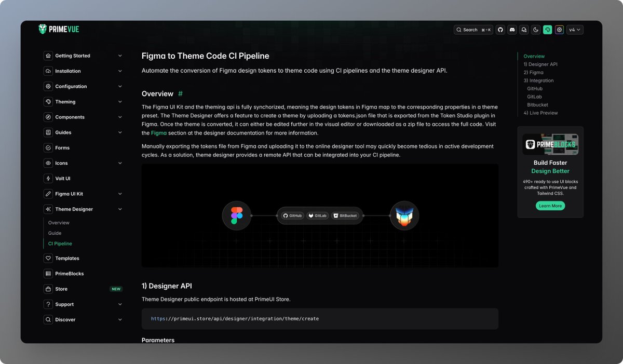The height and width of the screenshot is (364, 623).
Task: Click the NEW badge beside Store
Action: pos(116,289)
